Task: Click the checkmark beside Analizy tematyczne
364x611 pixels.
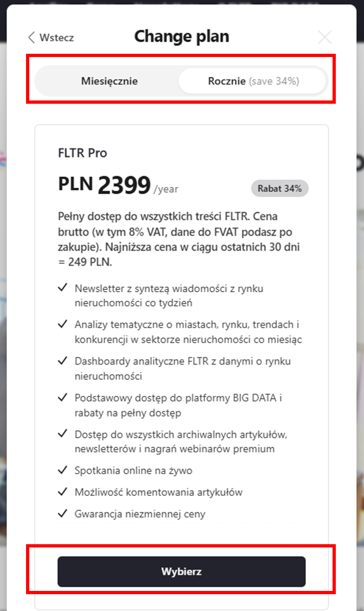Action: click(62, 324)
